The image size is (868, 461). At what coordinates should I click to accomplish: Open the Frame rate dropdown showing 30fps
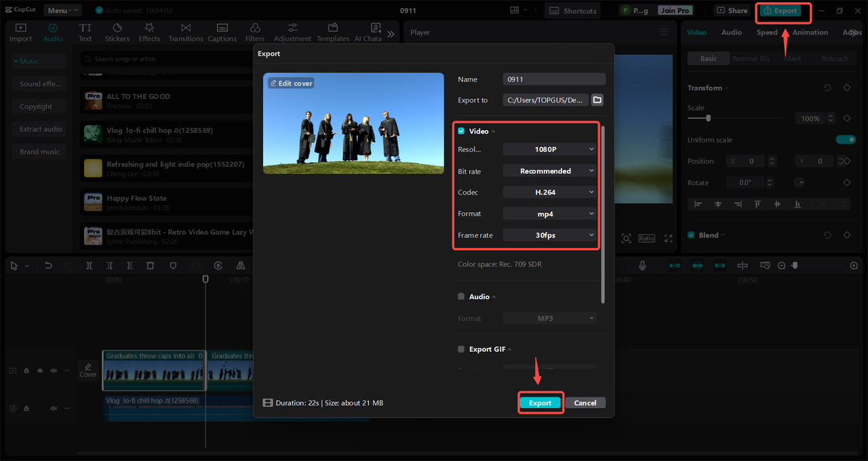[x=550, y=235]
